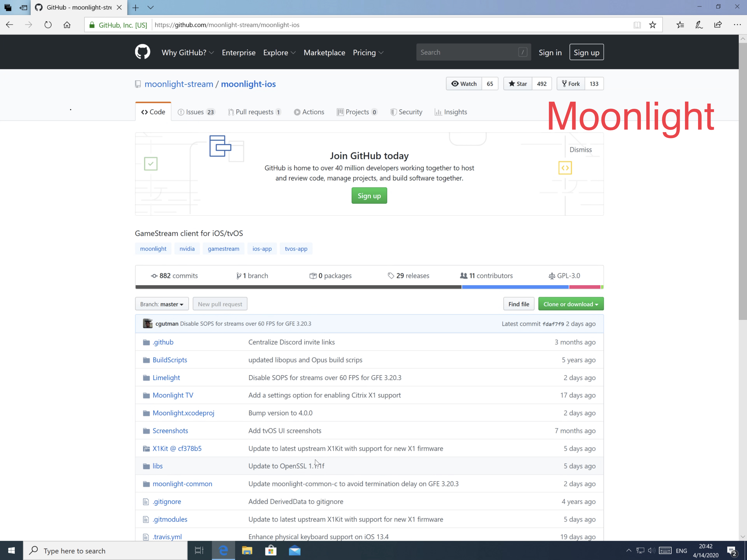Open the Clone or download dropdown
This screenshot has height=560, width=747.
(x=570, y=304)
